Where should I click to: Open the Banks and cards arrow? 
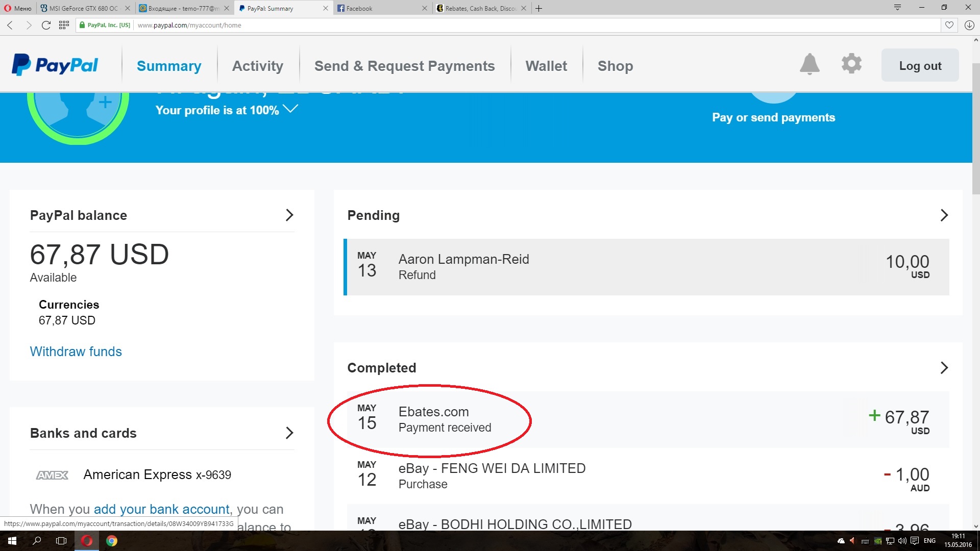[x=289, y=433]
